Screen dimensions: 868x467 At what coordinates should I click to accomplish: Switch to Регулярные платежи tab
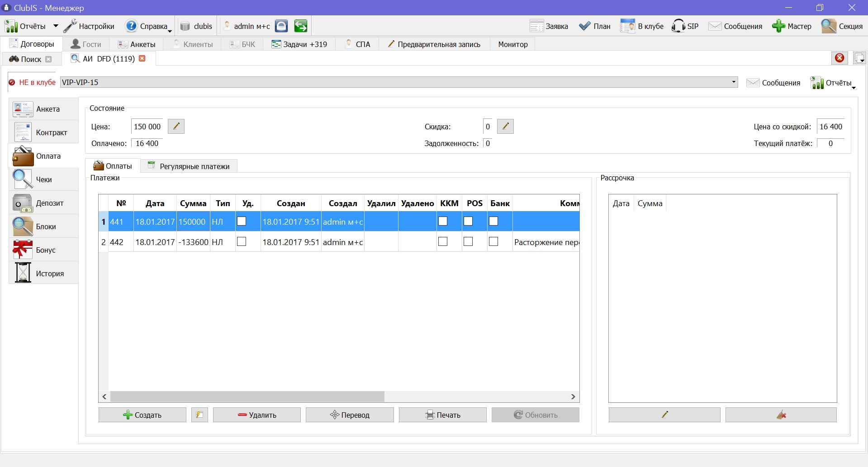[x=189, y=166]
